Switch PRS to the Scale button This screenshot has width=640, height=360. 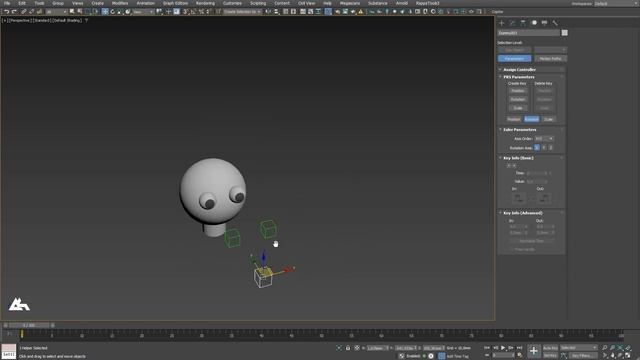coord(548,119)
